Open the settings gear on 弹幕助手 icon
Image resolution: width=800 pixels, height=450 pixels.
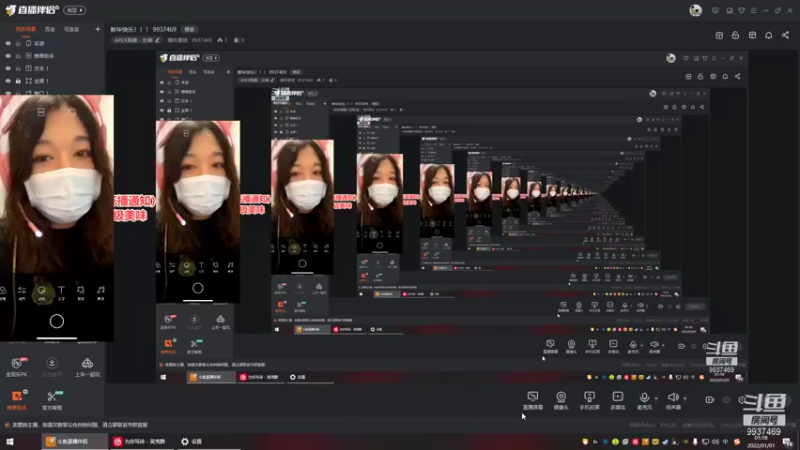[25, 392]
